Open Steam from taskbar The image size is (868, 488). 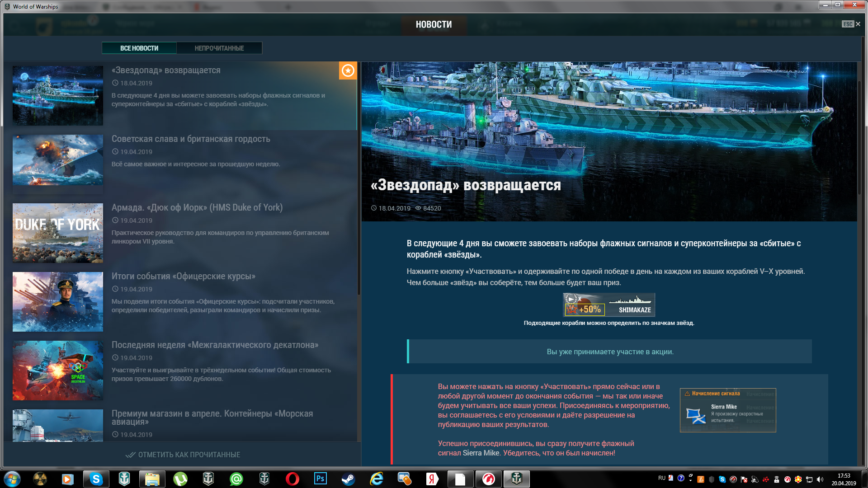[x=348, y=479]
